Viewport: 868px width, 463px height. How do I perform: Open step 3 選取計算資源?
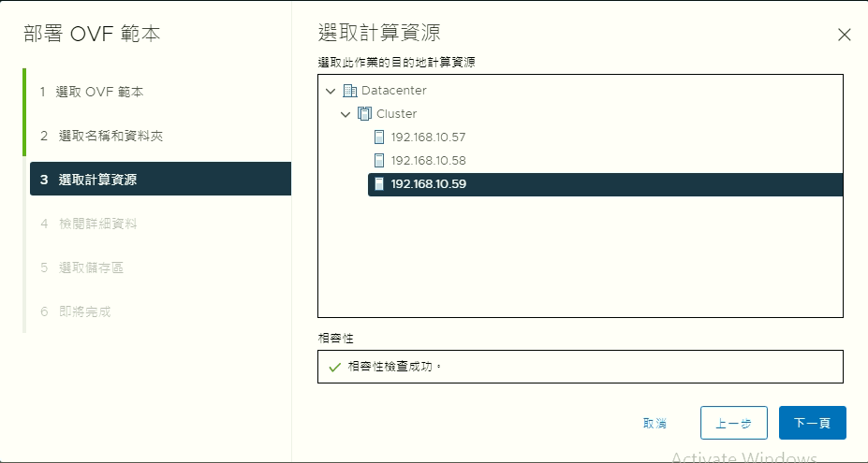96,180
